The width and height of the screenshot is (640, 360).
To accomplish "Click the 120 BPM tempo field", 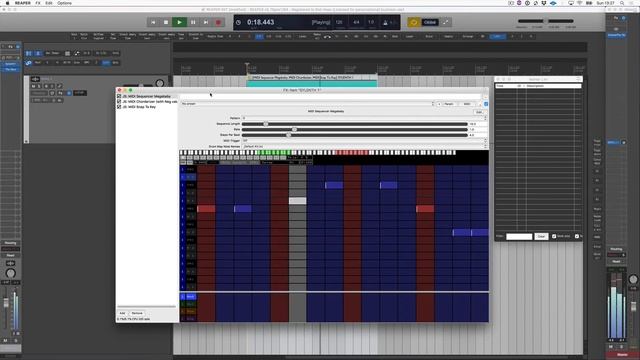I will 339,22.
